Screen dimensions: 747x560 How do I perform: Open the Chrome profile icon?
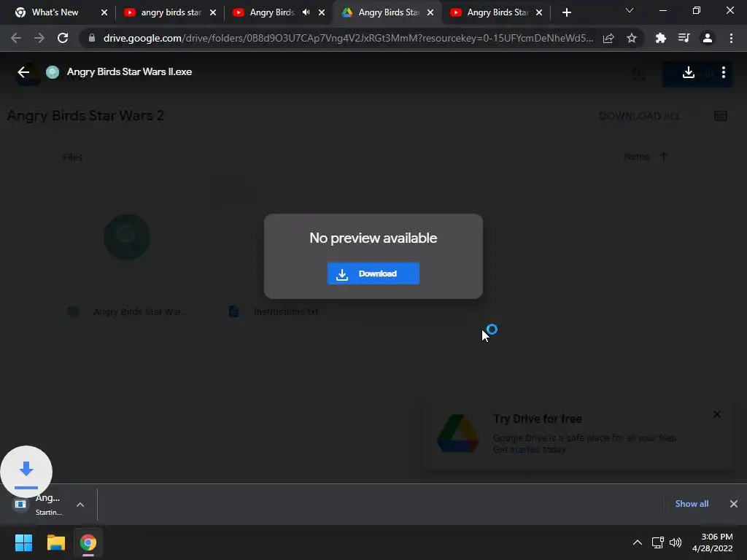708,38
